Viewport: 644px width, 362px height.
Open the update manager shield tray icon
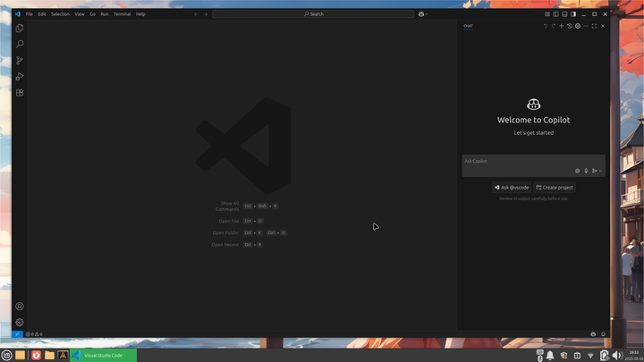point(563,356)
